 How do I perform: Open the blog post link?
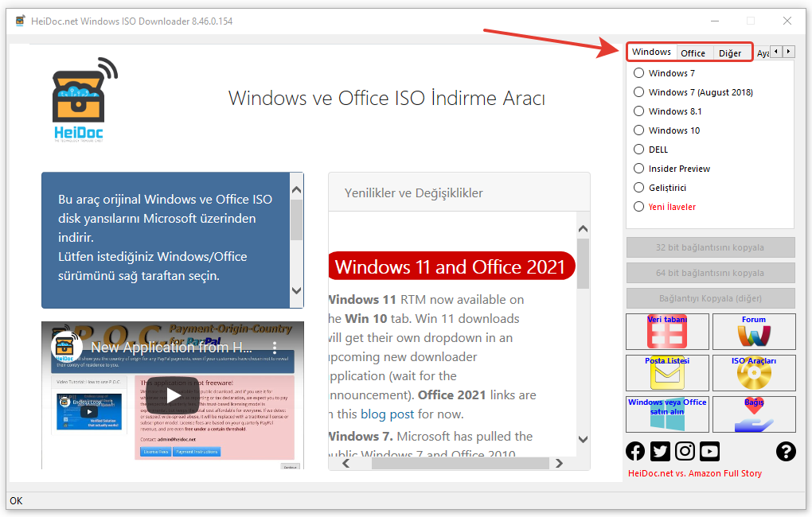[387, 414]
